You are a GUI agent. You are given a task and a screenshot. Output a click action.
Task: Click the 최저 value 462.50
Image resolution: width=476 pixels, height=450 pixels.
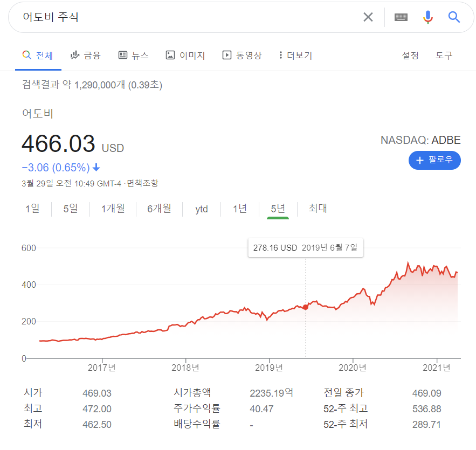pos(97,425)
